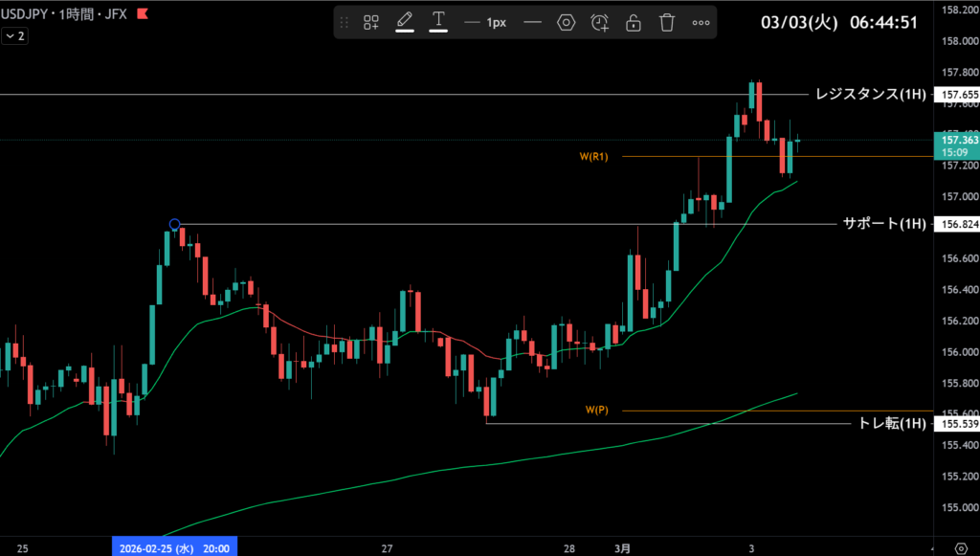
Task: Open drawing templates icon in floating toolbar
Action: pyautogui.click(x=371, y=22)
